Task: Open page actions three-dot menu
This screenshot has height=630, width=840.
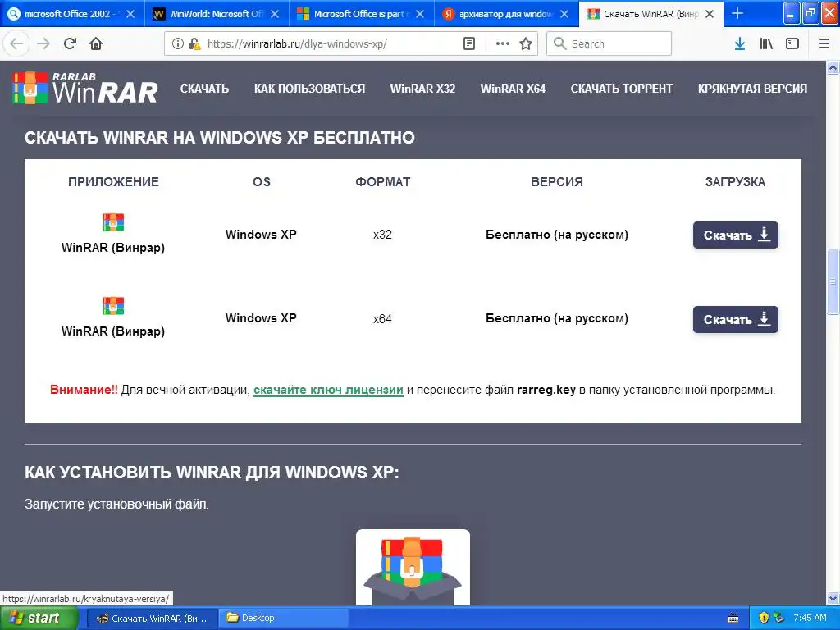Action: pyautogui.click(x=503, y=43)
